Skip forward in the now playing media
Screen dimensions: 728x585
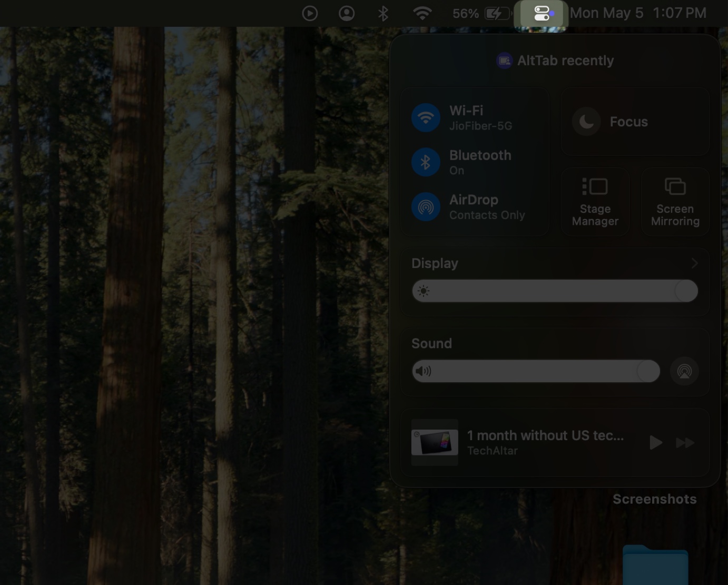click(685, 442)
